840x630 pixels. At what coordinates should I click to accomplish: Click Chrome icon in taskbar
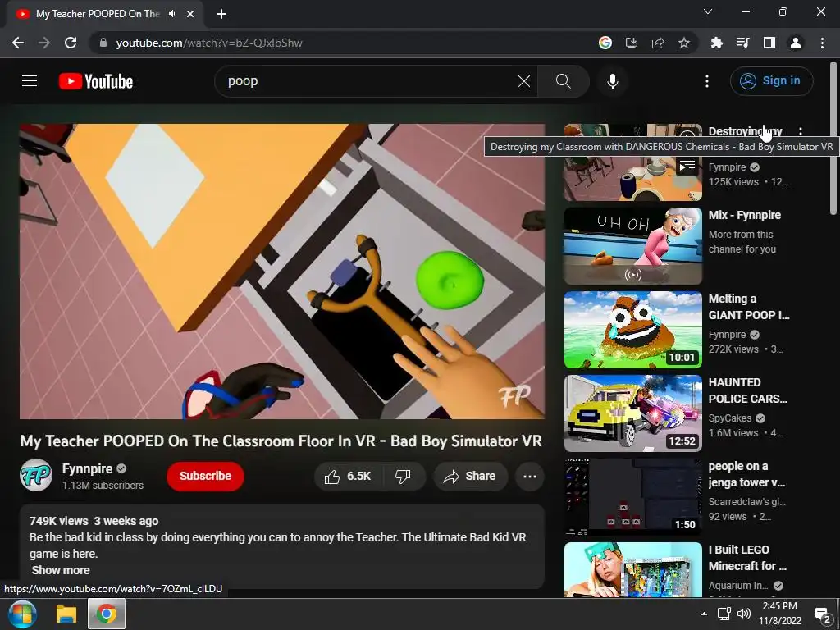(x=107, y=614)
